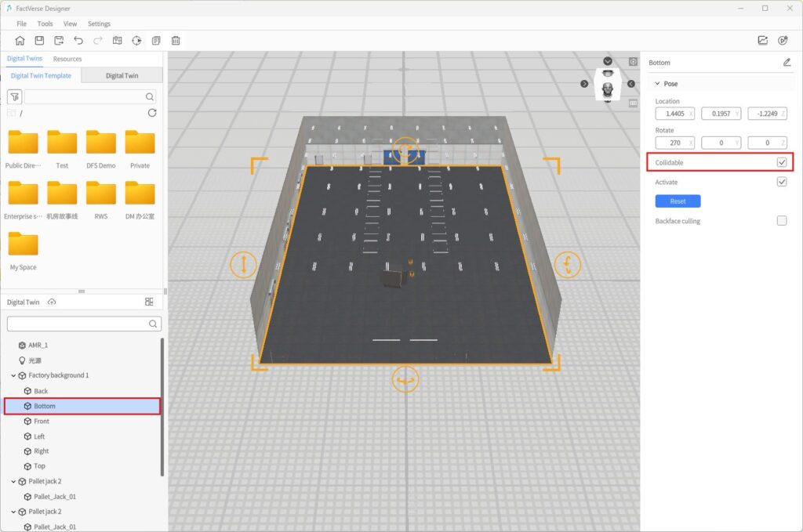Enable the Backface culling checkbox

(x=782, y=221)
